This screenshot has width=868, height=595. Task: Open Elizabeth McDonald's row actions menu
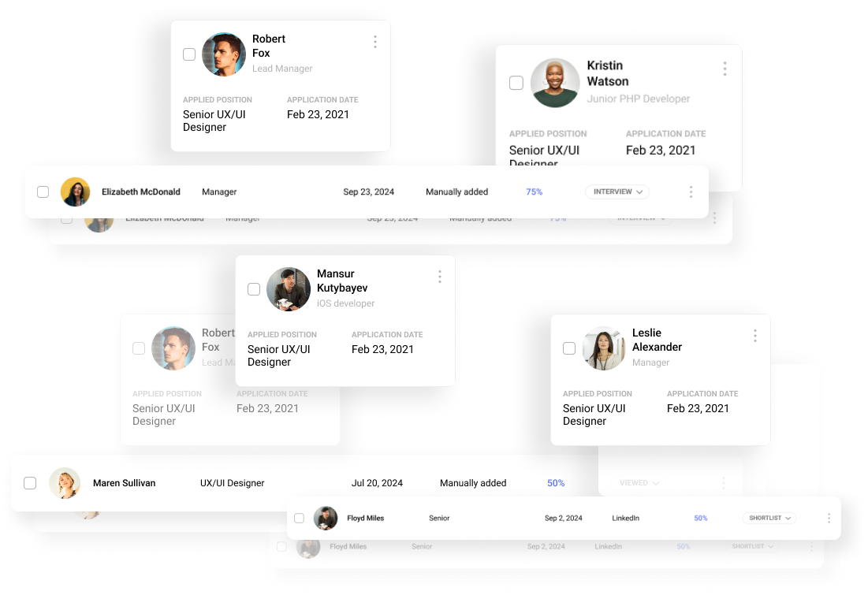[x=691, y=192]
